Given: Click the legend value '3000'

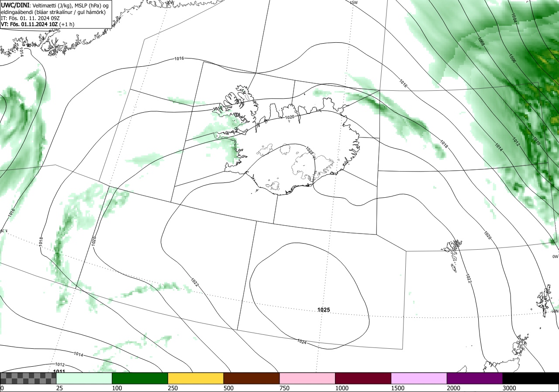Looking at the screenshot, I should 510,388.
